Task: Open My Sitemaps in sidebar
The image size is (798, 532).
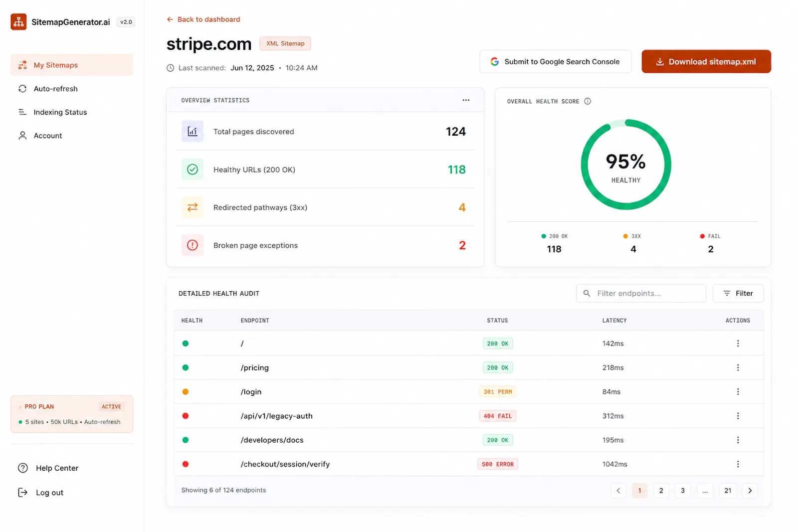Action: (x=72, y=65)
